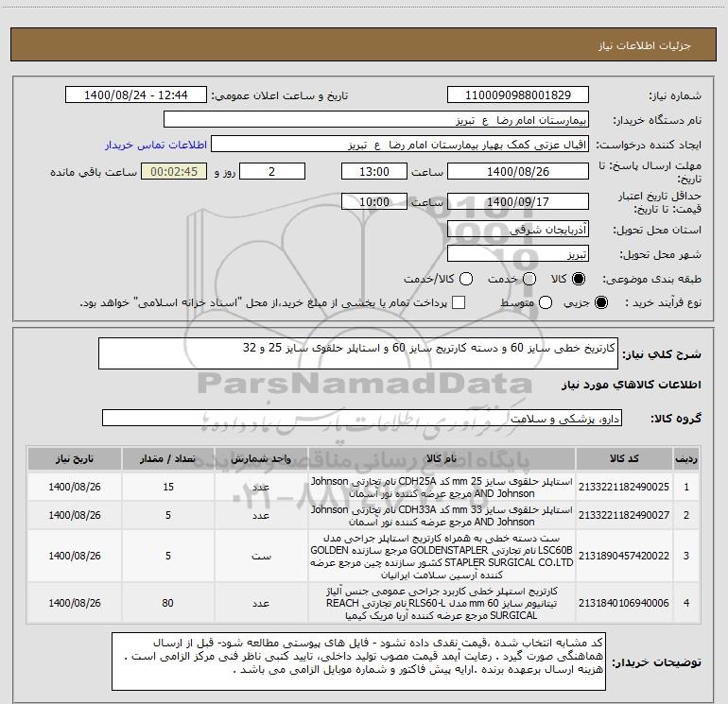Image resolution: width=728 pixels, height=704 pixels.
Task: Select the متوسط purchase type radio
Action: click(x=546, y=302)
